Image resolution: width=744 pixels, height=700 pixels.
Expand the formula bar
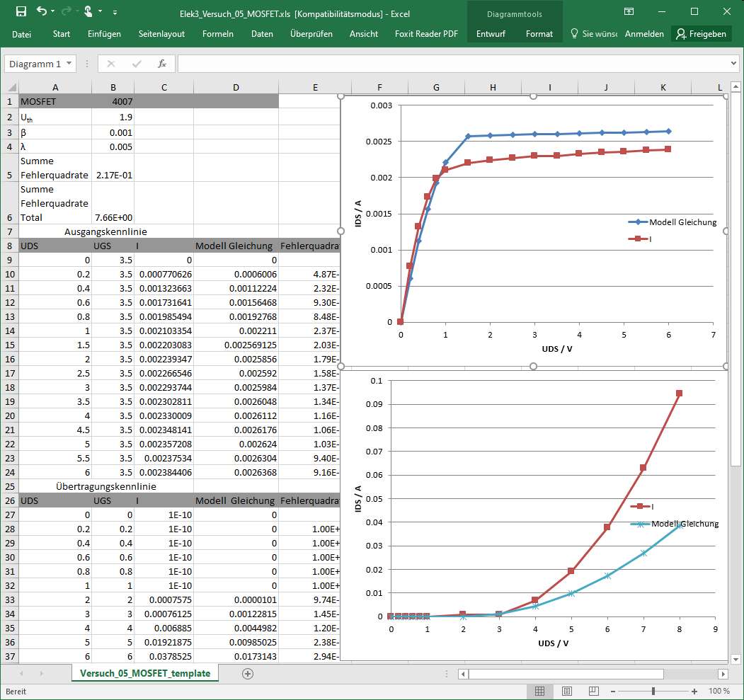coord(733,64)
